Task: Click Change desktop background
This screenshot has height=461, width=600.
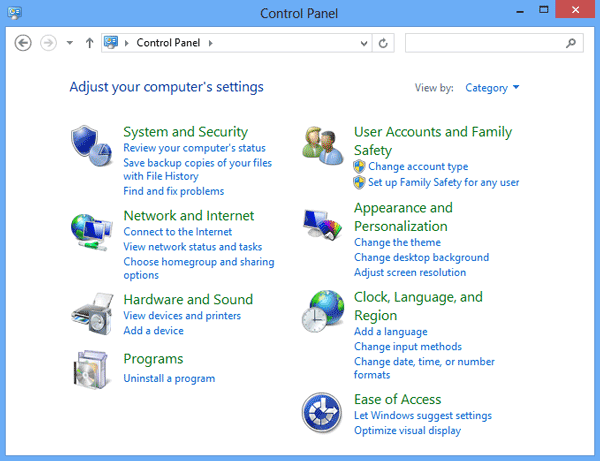Action: pyautogui.click(x=421, y=257)
